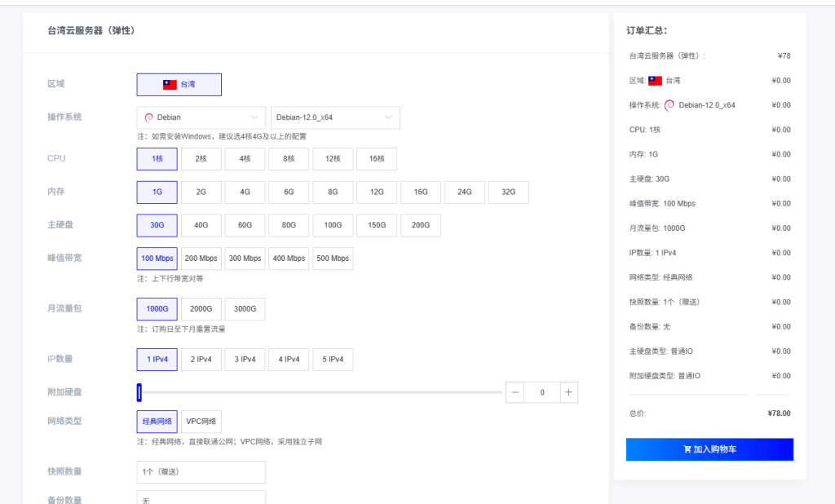The image size is (835, 504).
Task: Click the Debian logo in the order summary
Action: click(x=669, y=104)
